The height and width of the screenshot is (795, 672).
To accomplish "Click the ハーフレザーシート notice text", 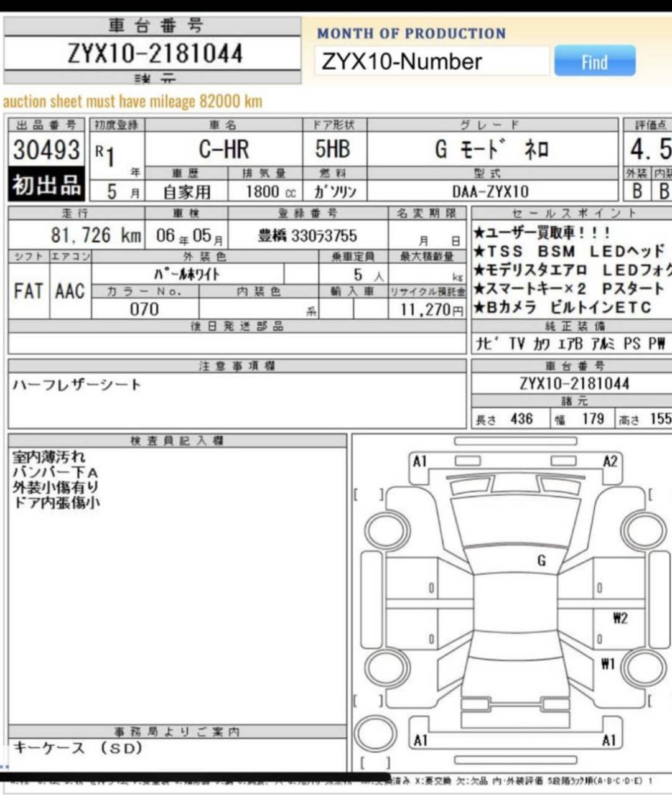I will (77, 385).
